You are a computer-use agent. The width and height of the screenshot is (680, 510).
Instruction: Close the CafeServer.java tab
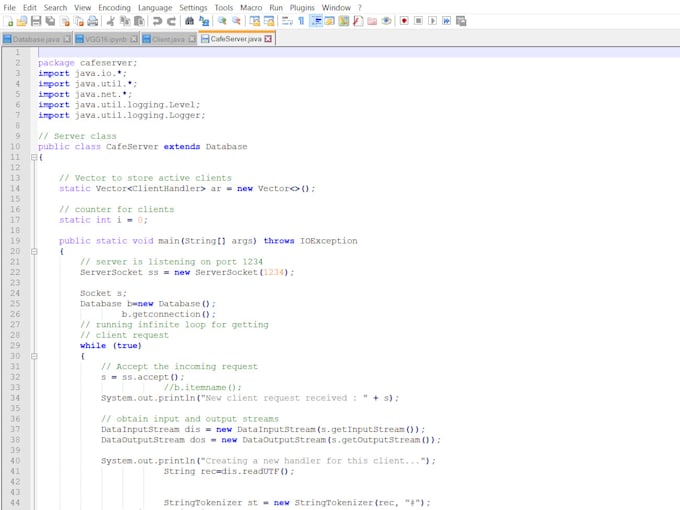tap(268, 39)
